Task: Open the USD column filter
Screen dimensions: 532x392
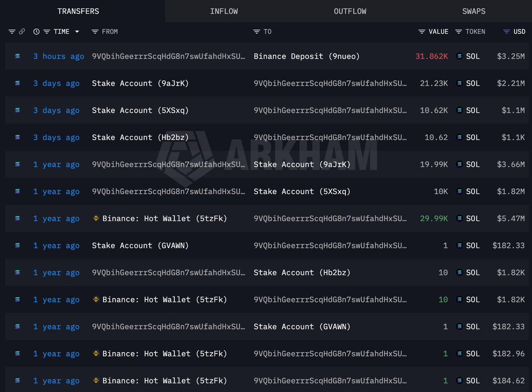Action: point(506,31)
